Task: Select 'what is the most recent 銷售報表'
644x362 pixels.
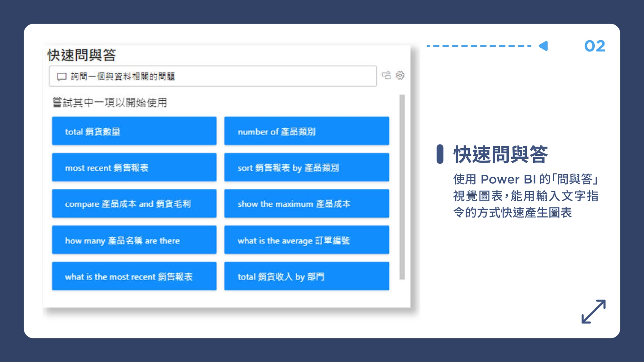Action: click(x=134, y=276)
